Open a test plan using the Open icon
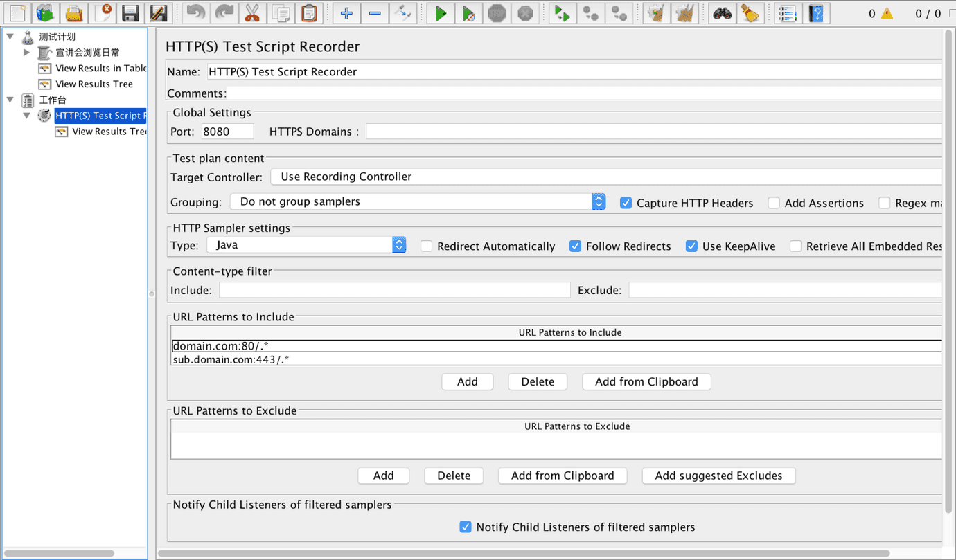Screen dimensions: 956x560 click(x=74, y=12)
